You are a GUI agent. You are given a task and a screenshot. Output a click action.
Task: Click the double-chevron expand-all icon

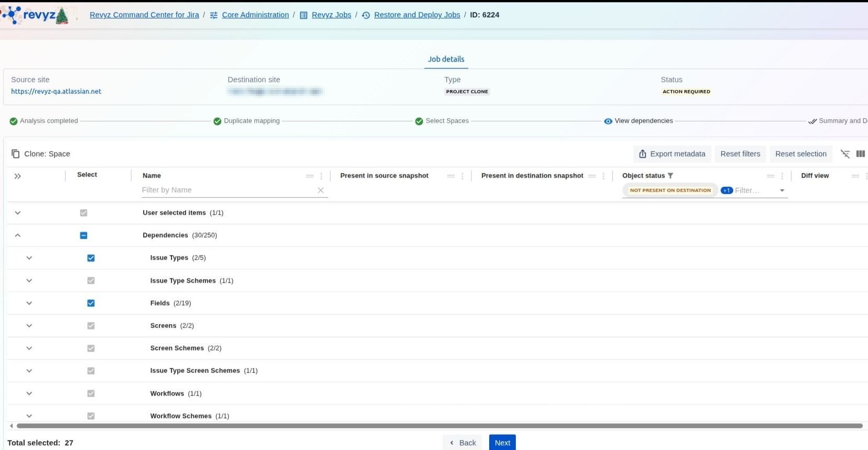18,176
